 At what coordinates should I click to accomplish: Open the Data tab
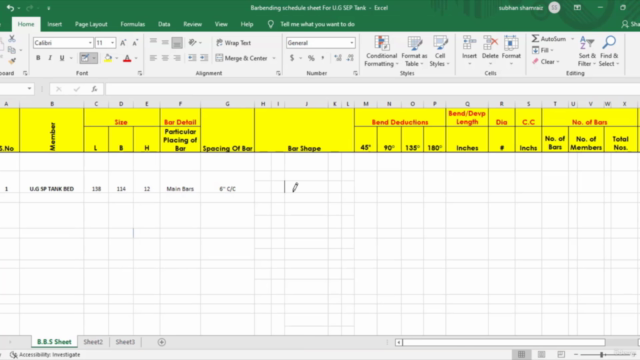coord(164,24)
